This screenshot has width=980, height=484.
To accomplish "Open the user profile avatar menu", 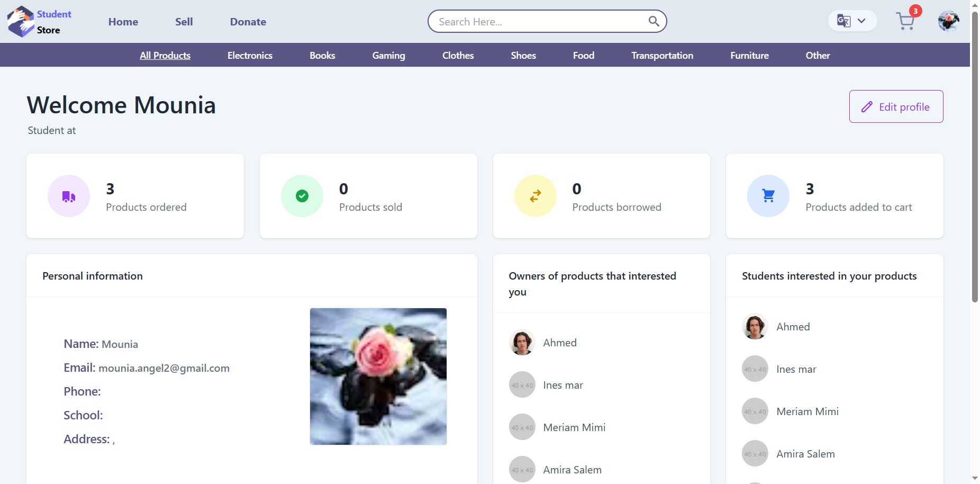I will pyautogui.click(x=948, y=21).
